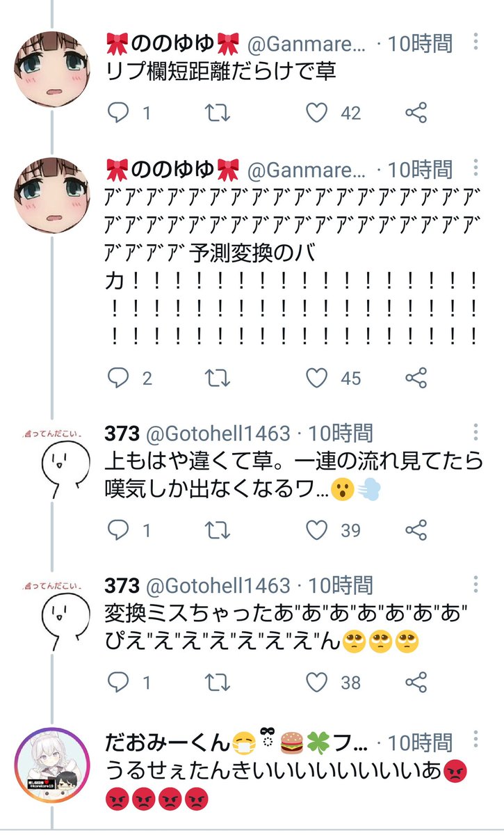504x835 pixels.
Task: Like the tweet with 45 likes
Action: (317, 378)
